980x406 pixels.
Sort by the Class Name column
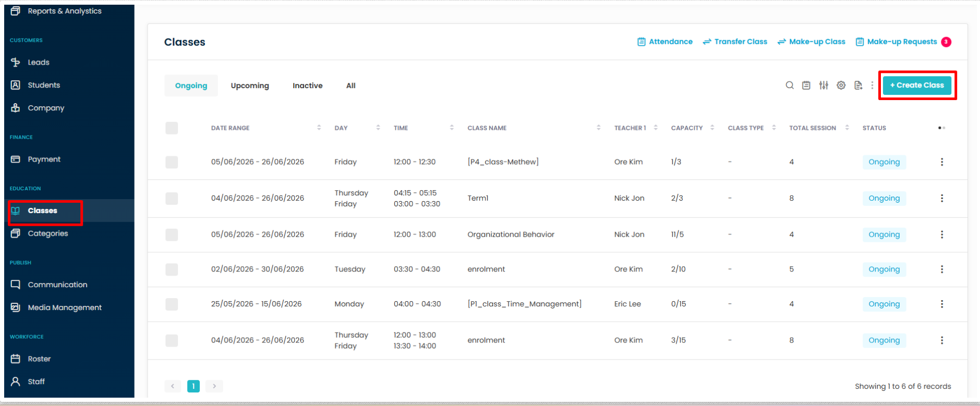click(599, 128)
